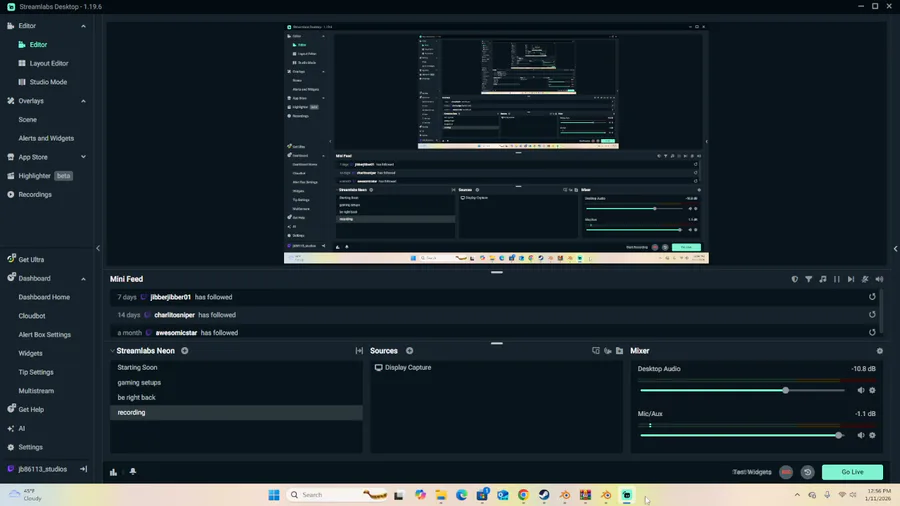Open Mixer advanced audio settings gear

tap(879, 351)
